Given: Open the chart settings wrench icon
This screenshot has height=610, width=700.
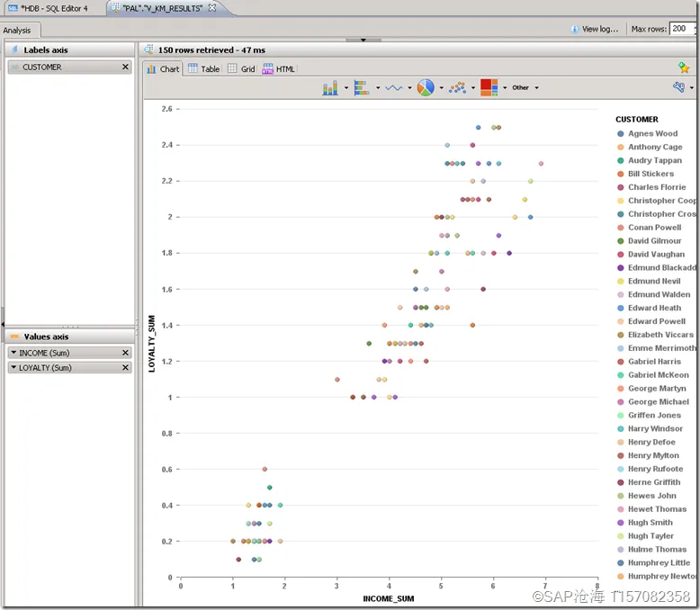Looking at the screenshot, I should 679,87.
